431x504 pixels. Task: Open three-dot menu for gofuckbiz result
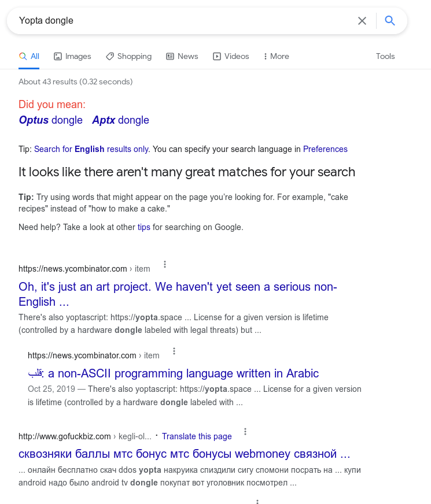pos(245,432)
